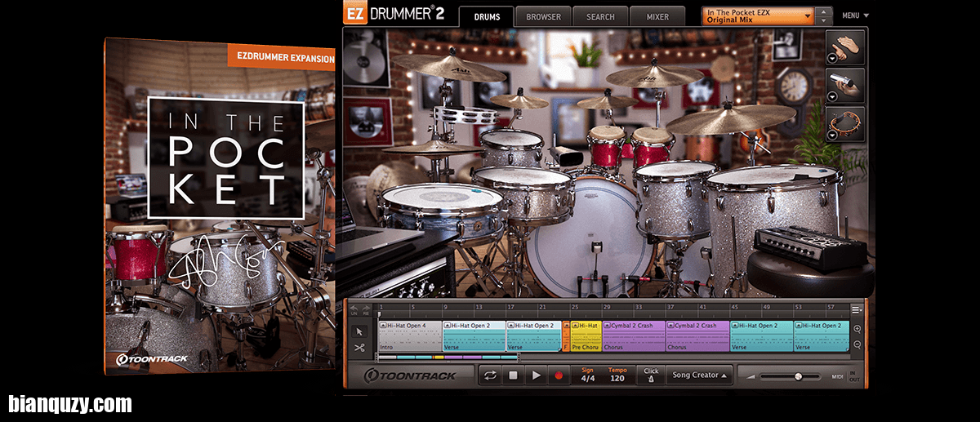Select the hand claps percussion slot
This screenshot has height=422, width=980.
845,47
